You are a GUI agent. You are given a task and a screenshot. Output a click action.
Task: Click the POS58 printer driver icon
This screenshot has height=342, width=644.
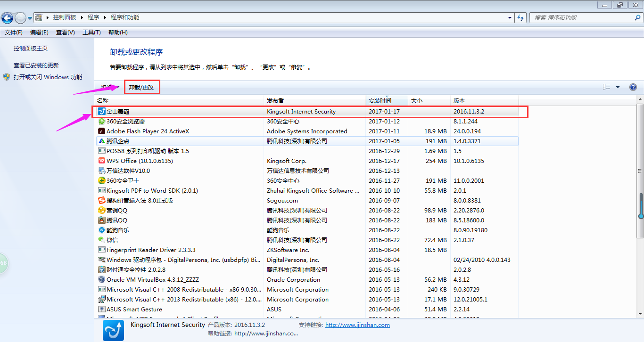101,151
